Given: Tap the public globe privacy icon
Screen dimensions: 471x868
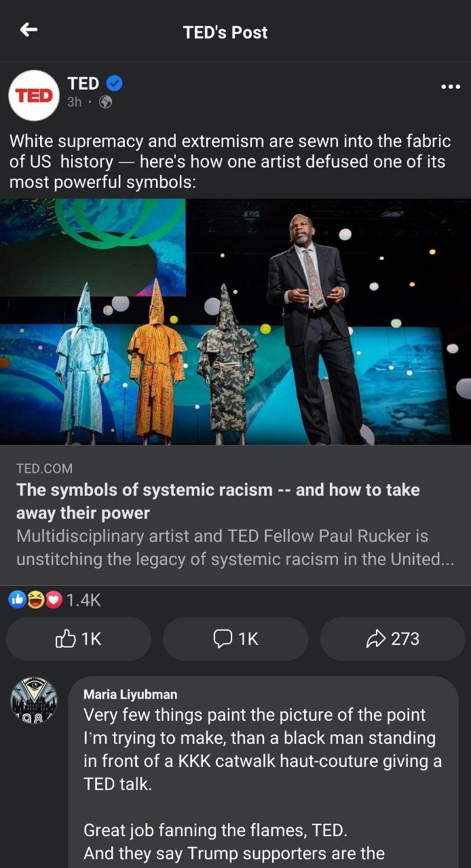Looking at the screenshot, I should click(105, 102).
